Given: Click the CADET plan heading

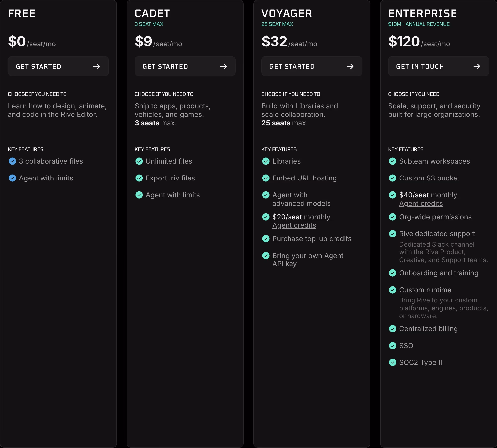Looking at the screenshot, I should click(x=152, y=13).
